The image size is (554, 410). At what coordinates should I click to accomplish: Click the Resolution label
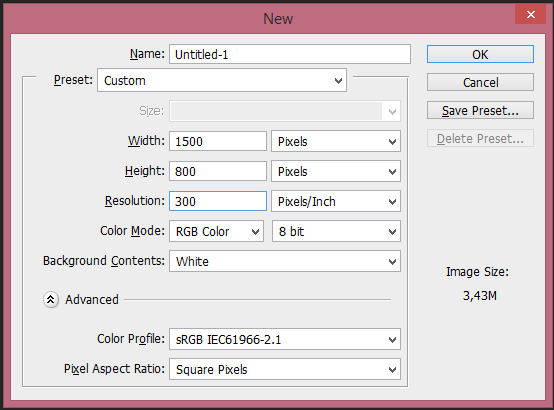click(x=135, y=201)
